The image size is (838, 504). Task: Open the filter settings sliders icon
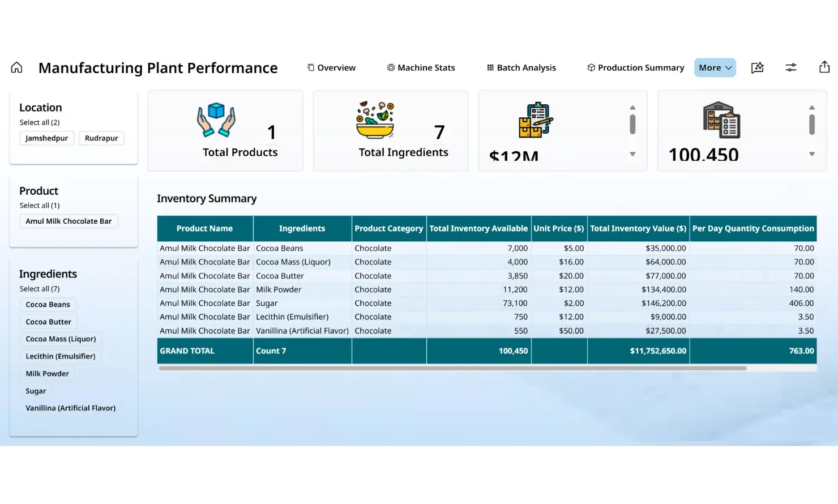pos(791,67)
